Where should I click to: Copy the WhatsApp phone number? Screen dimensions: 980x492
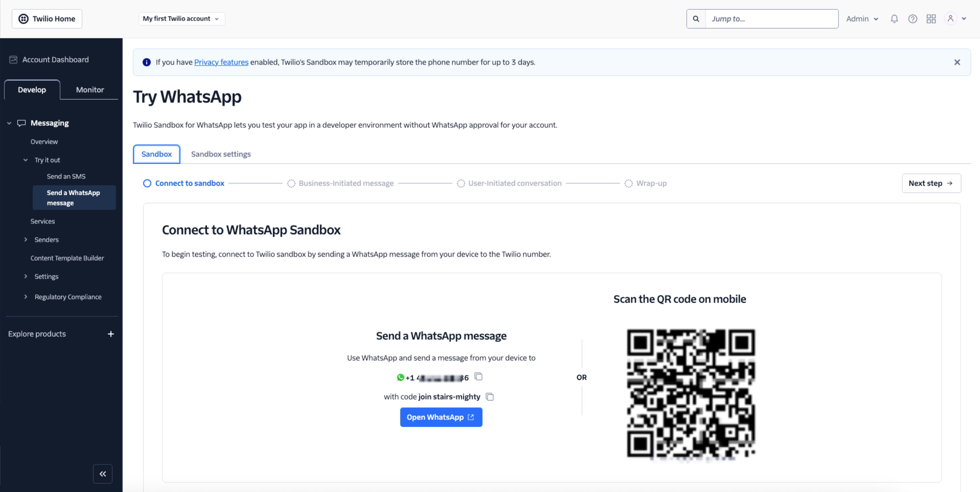(479, 377)
